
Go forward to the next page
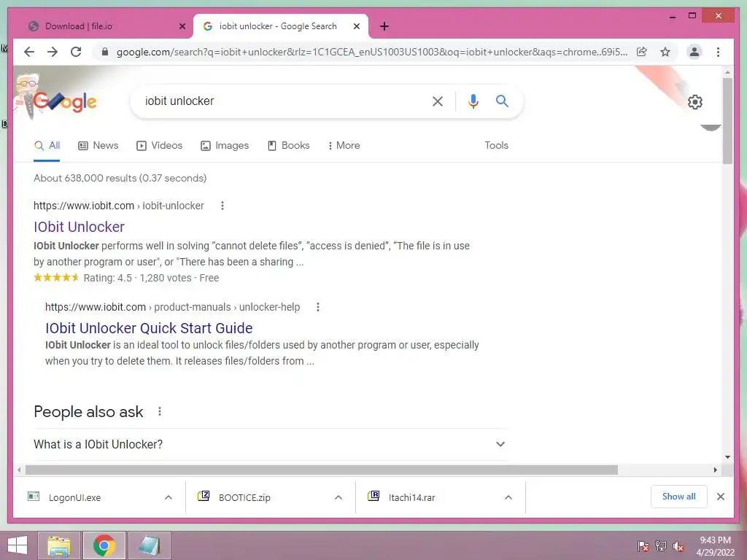pyautogui.click(x=53, y=52)
